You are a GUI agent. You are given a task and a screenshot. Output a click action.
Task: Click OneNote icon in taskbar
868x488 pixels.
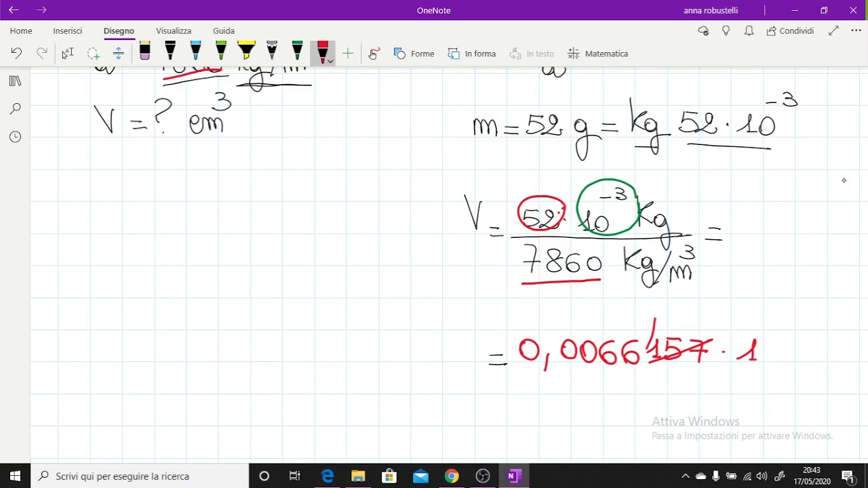514,476
